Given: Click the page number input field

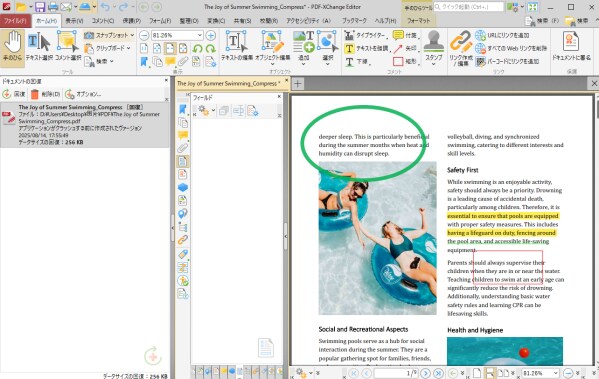Looking at the screenshot, I should 396,373.
